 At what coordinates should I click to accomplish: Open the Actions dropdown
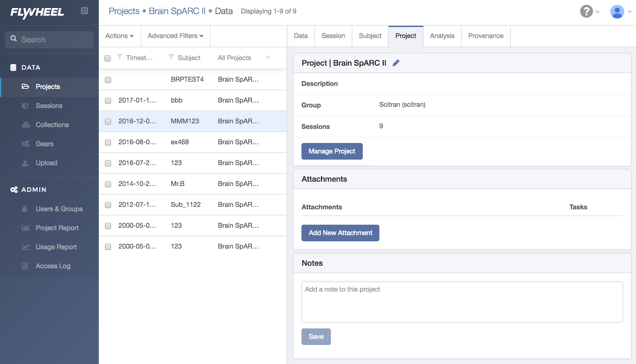point(119,36)
